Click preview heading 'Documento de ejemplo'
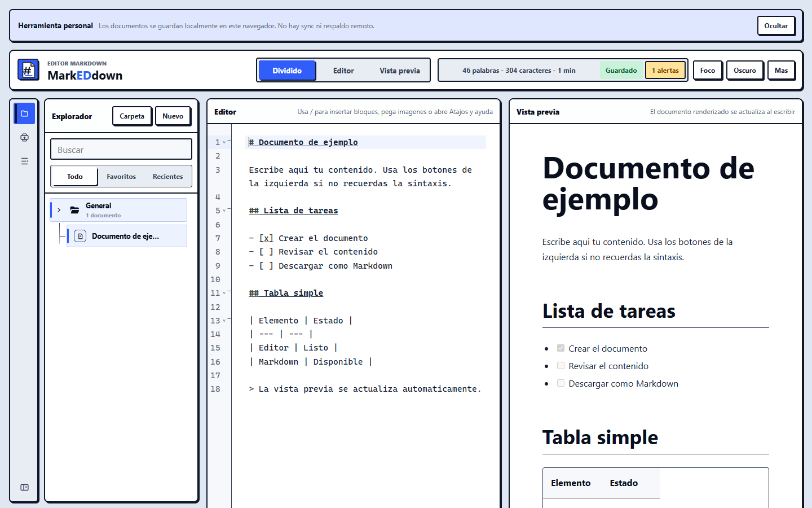 648,183
